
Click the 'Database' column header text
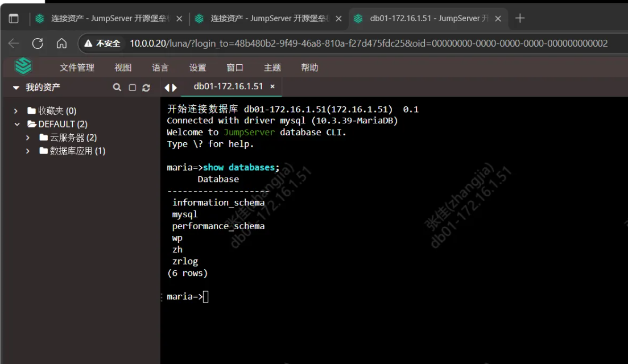click(x=218, y=179)
